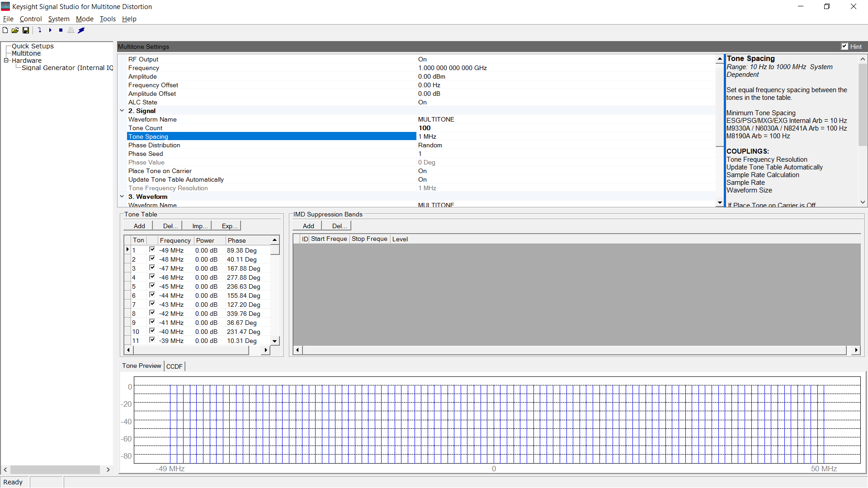Image resolution: width=868 pixels, height=488 pixels.
Task: Click Add button in Tone Table
Action: click(x=139, y=226)
